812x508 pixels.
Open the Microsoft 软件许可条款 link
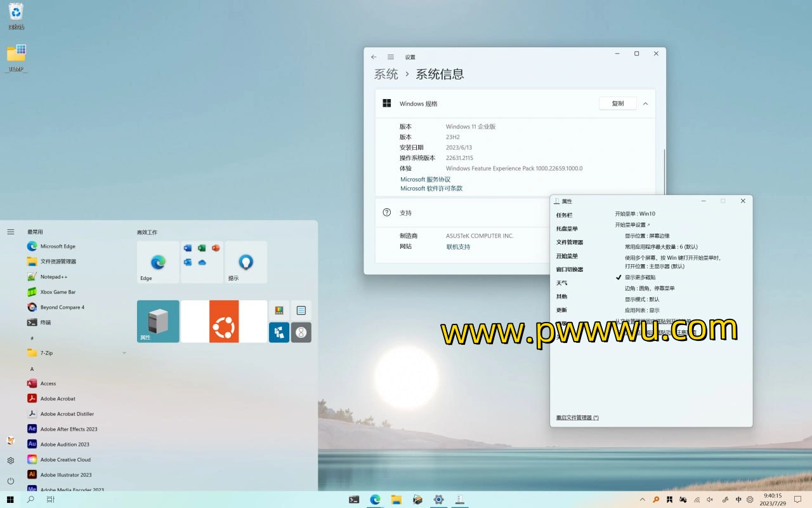point(431,189)
